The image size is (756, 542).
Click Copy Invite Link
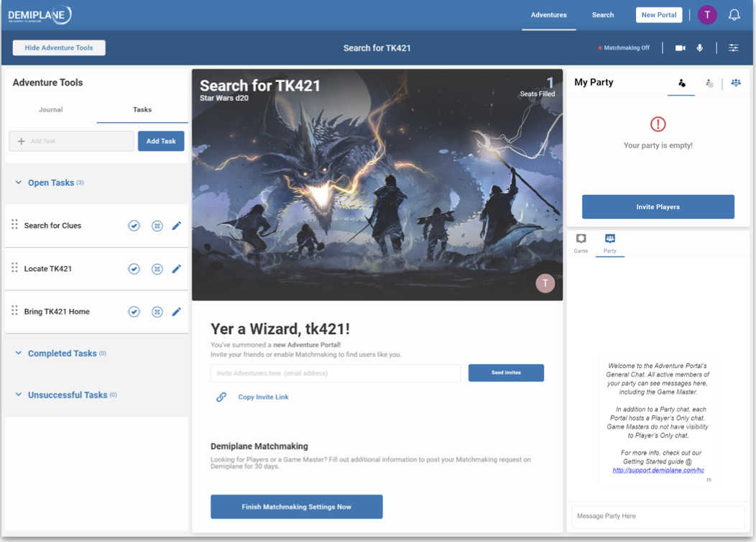(263, 397)
